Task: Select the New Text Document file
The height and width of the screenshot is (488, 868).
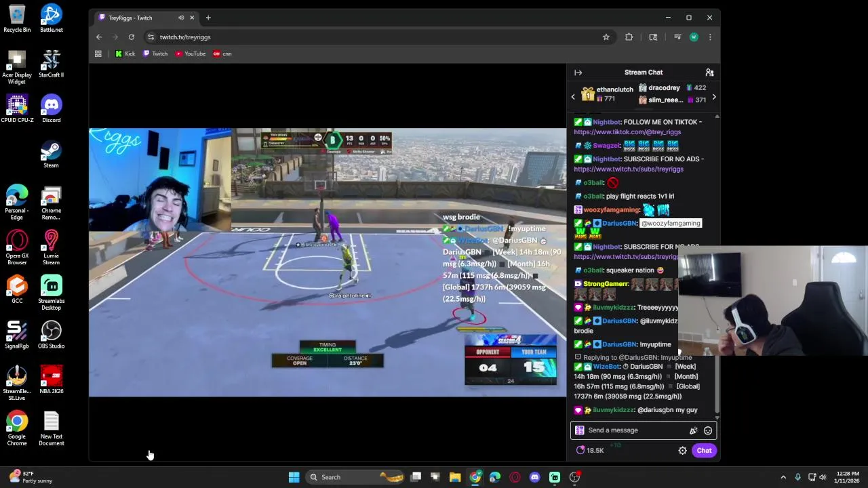Action: tap(52, 428)
